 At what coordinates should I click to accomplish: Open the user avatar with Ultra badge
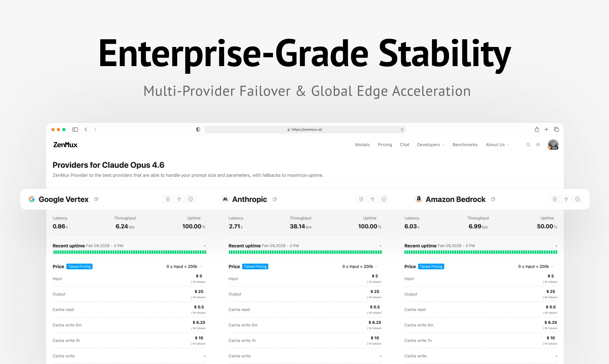553,145
